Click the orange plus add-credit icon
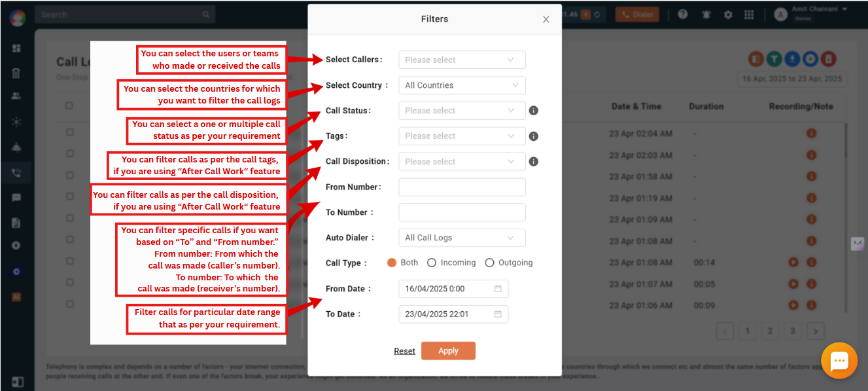 coord(586,14)
